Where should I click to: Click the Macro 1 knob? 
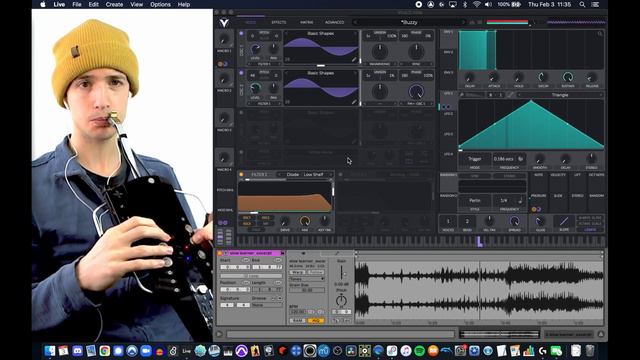pos(224,40)
